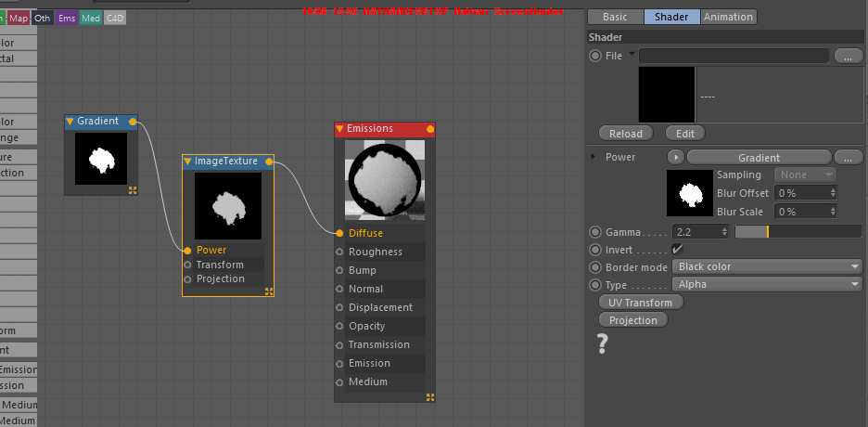Select the Power gradient preview thumbnail

tap(690, 193)
